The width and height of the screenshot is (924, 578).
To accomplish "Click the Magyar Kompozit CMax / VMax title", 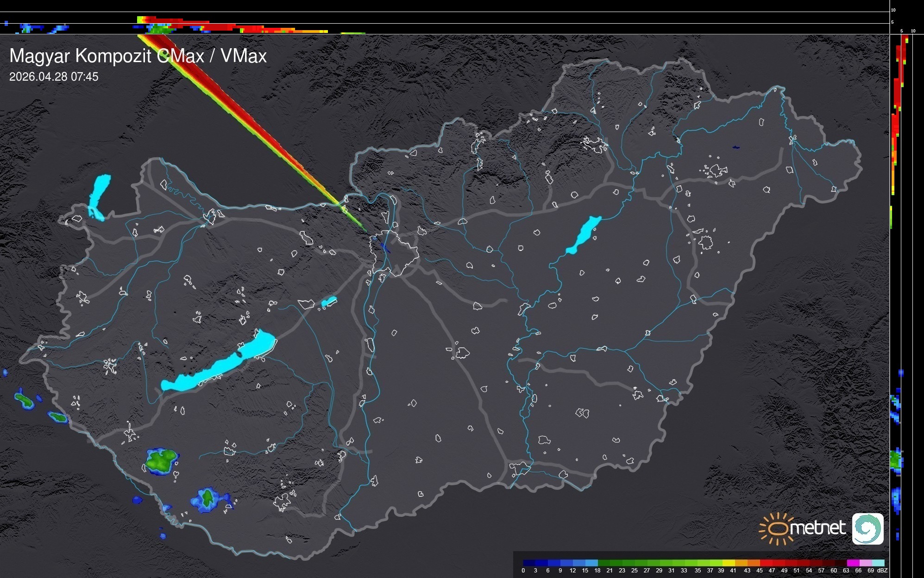I will pyautogui.click(x=138, y=56).
